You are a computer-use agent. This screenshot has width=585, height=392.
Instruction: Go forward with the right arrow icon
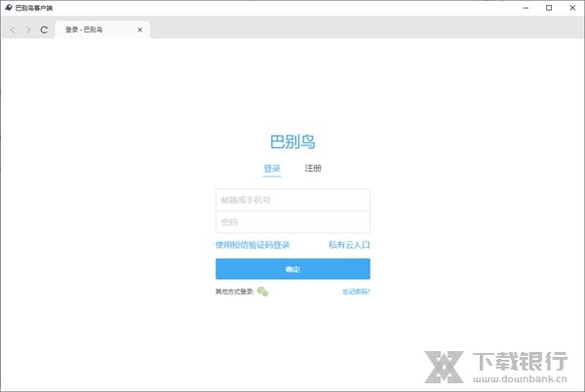tap(28, 30)
